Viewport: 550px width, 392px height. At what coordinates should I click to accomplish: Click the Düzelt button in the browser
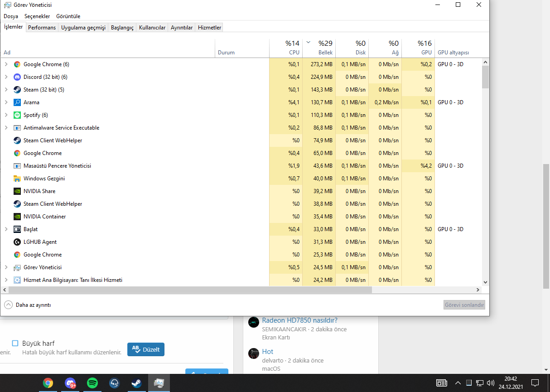click(x=146, y=349)
